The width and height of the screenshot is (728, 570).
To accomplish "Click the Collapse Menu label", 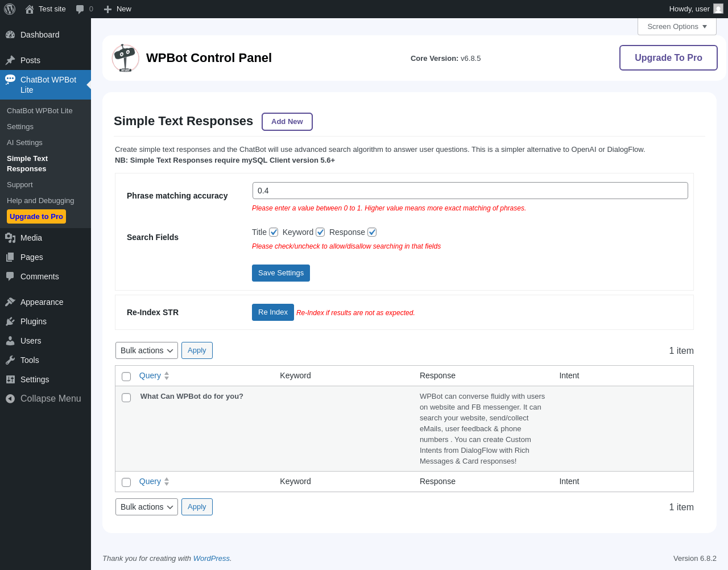I will tap(51, 399).
